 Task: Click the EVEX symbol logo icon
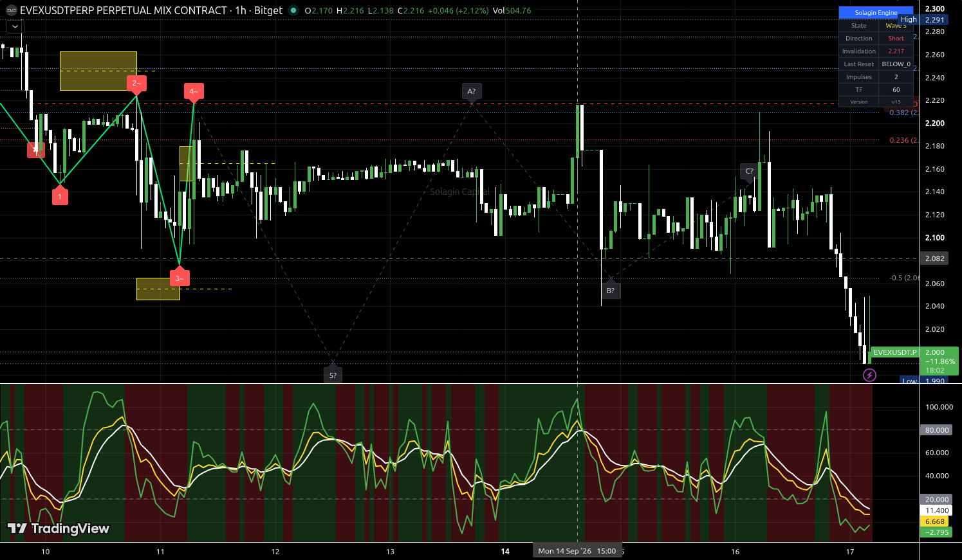click(x=11, y=10)
